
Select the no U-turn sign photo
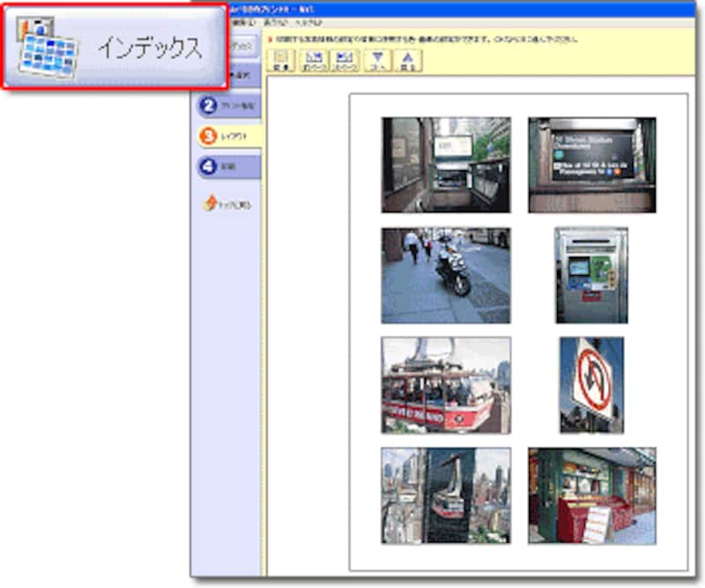pyautogui.click(x=591, y=385)
